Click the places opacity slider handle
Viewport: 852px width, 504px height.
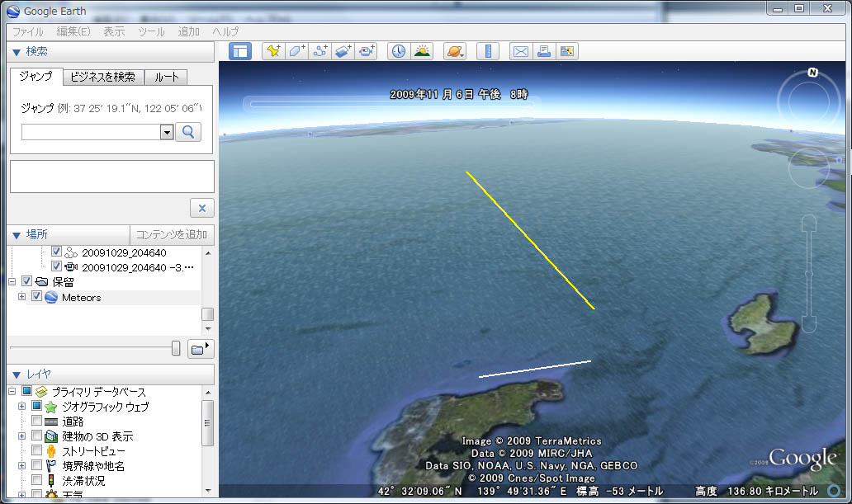[176, 348]
